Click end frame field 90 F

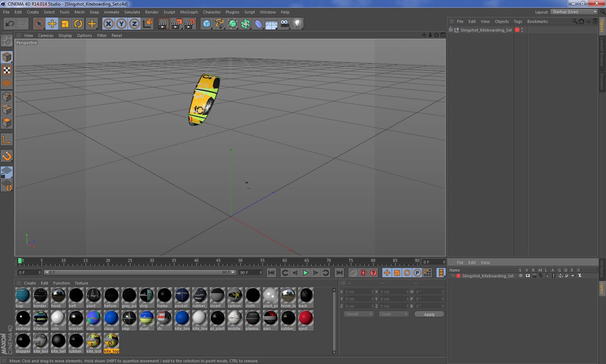tap(250, 272)
